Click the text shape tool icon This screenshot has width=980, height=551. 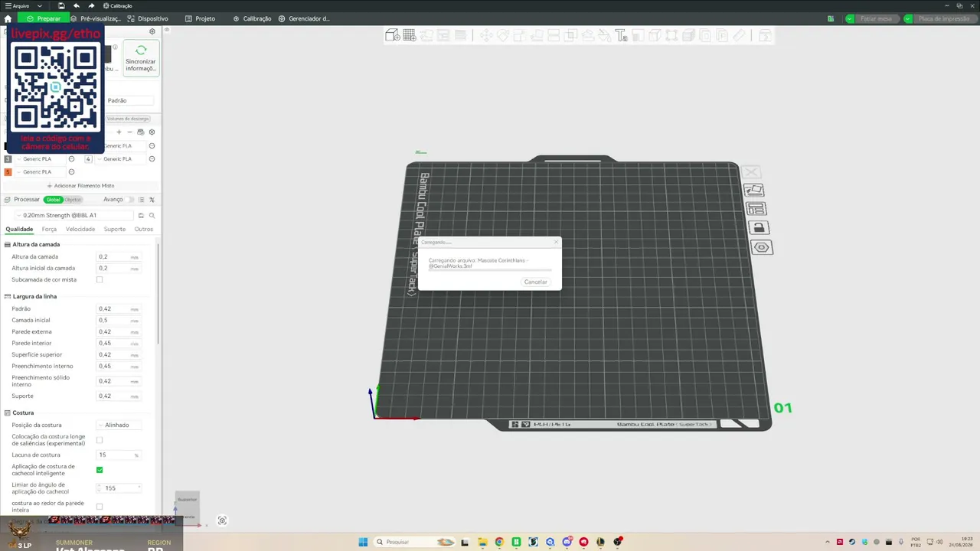tap(621, 35)
